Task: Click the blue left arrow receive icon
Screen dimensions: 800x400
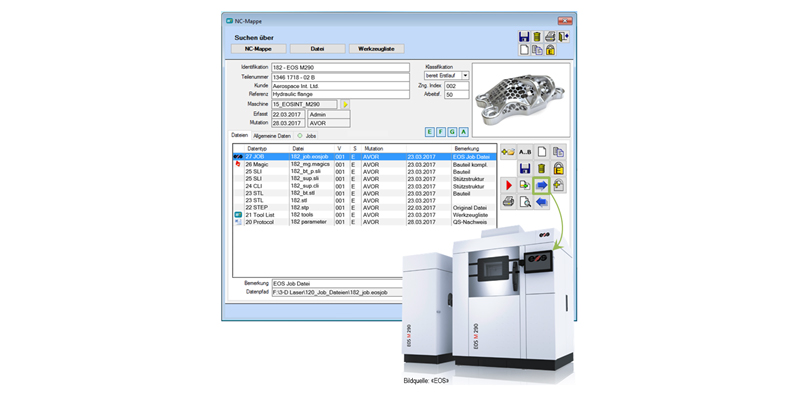Action: (x=542, y=202)
